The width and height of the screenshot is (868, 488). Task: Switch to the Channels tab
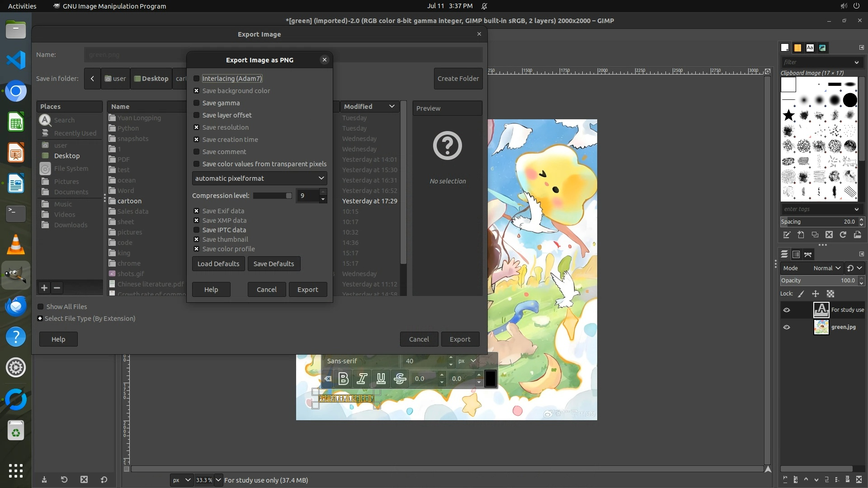796,254
